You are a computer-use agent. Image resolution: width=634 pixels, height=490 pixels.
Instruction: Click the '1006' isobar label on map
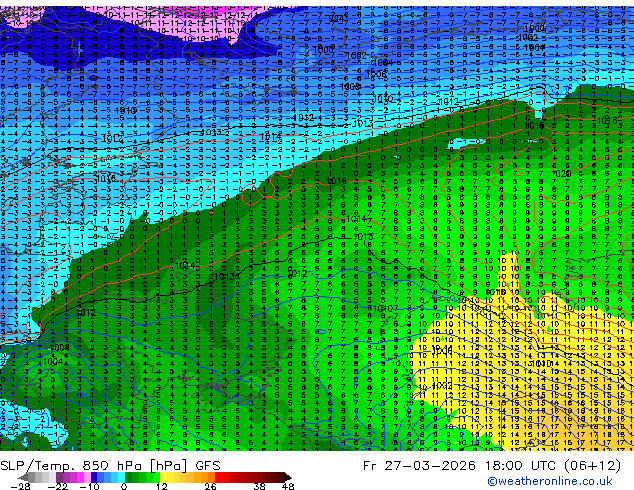pos(376,74)
